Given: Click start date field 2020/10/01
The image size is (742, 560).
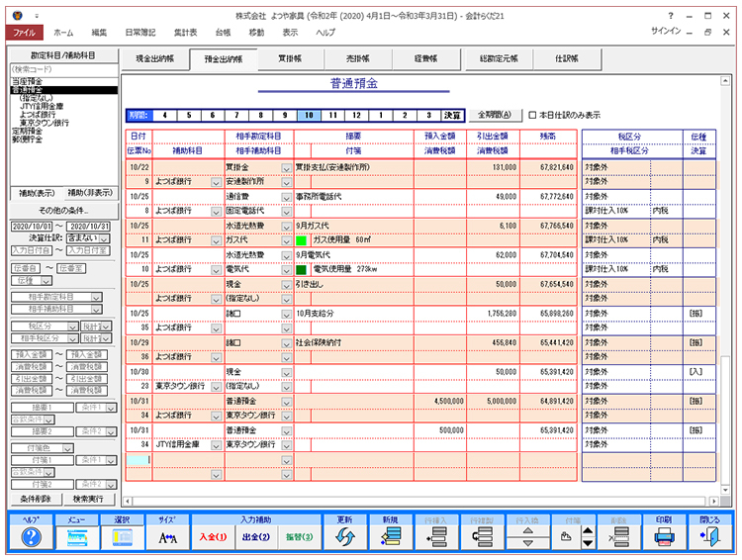Looking at the screenshot, I should [x=33, y=227].
